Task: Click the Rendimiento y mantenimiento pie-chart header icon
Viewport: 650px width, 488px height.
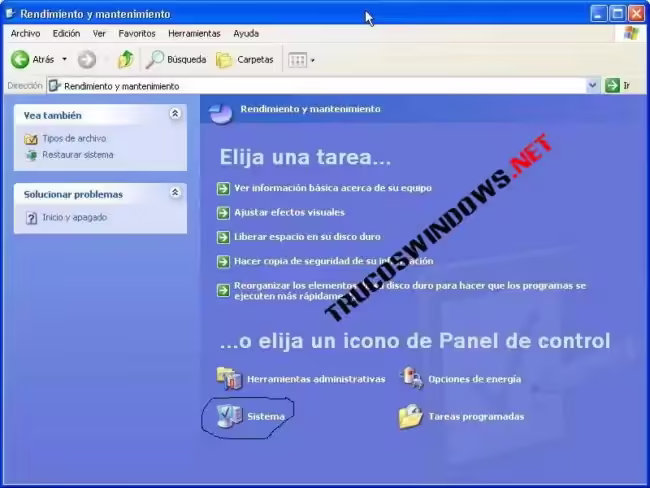Action: [221, 113]
